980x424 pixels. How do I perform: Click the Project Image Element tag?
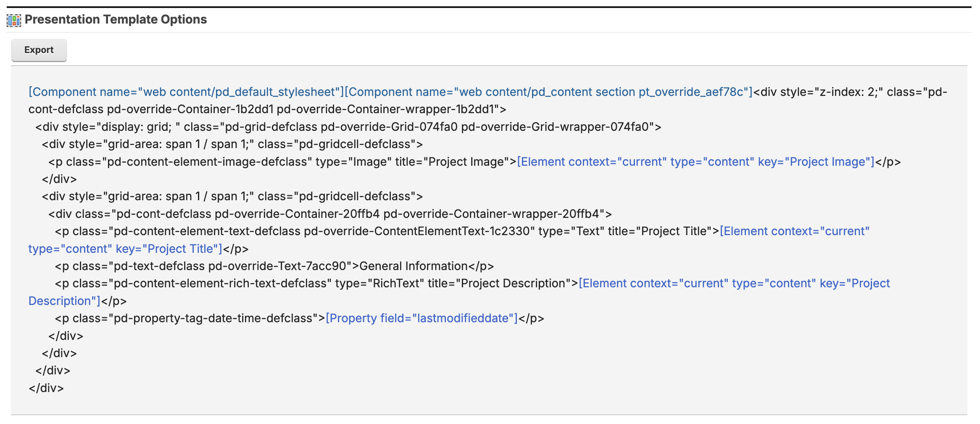tap(695, 162)
